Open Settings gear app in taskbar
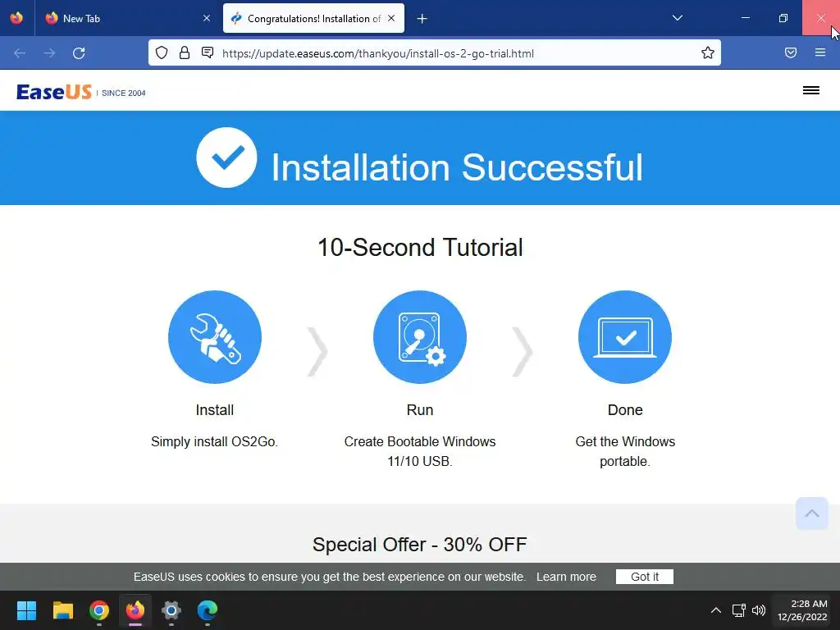The height and width of the screenshot is (630, 840). [x=171, y=610]
